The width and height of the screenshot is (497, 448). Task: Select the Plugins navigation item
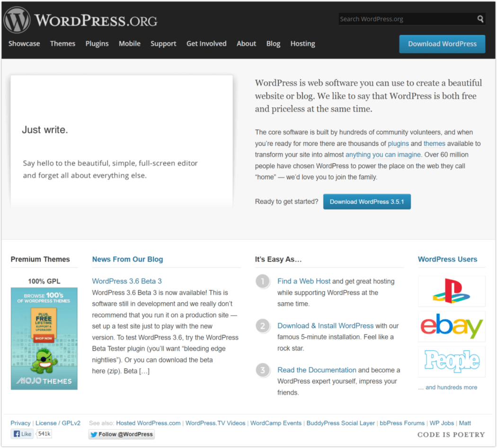[97, 43]
